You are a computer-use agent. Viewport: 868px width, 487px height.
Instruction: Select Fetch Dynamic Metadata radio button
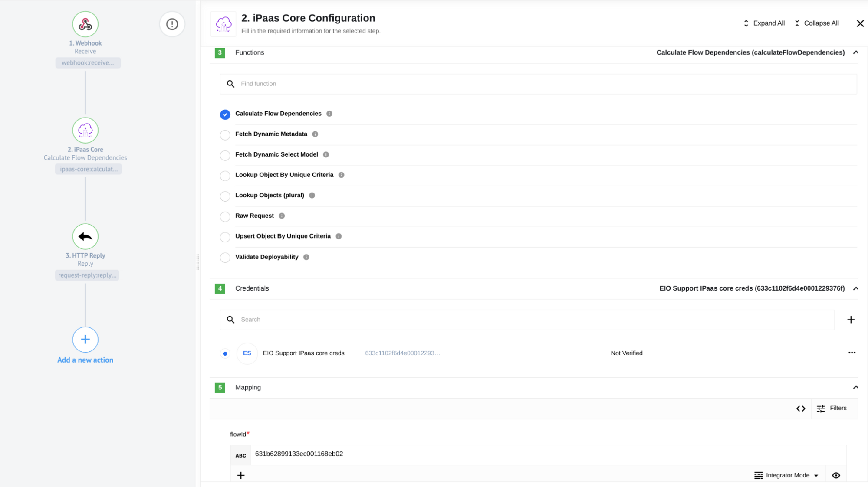coord(225,135)
